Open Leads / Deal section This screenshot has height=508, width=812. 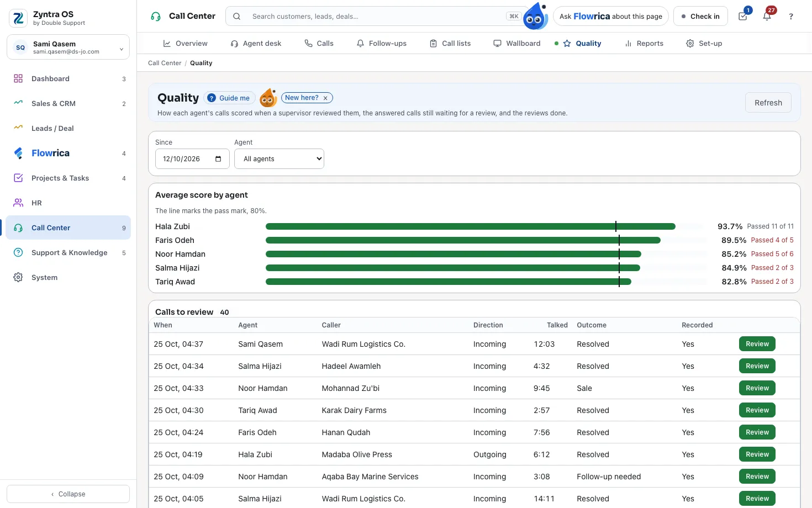(68, 129)
